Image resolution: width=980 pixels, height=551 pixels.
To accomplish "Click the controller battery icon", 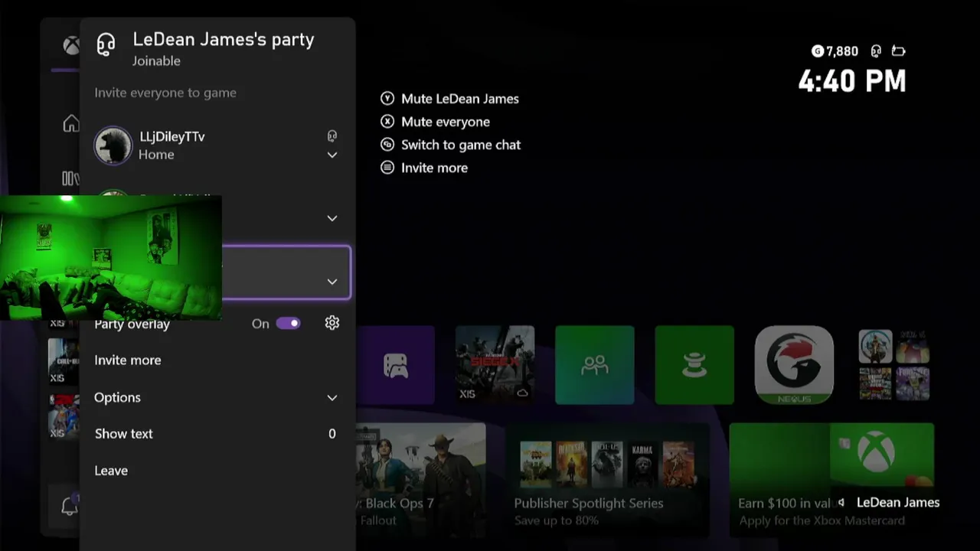I will pos(898,51).
